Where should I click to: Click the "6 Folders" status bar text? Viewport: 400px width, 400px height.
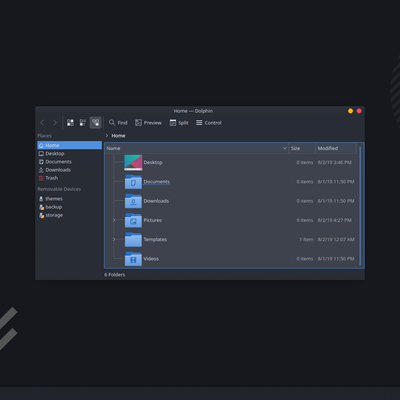[115, 275]
